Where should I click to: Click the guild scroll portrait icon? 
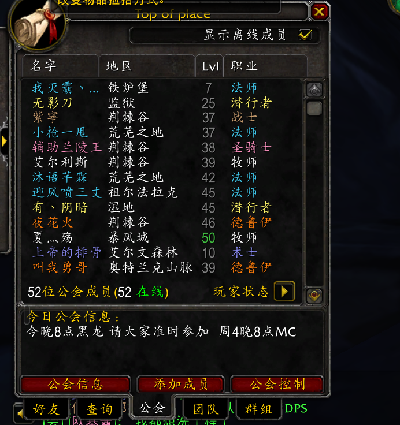tap(37, 23)
